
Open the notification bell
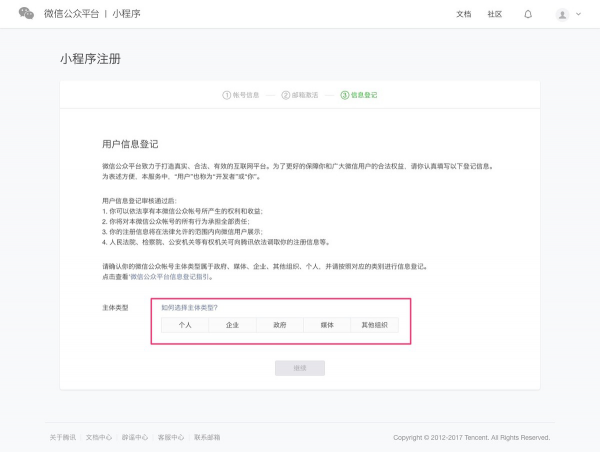tap(528, 14)
